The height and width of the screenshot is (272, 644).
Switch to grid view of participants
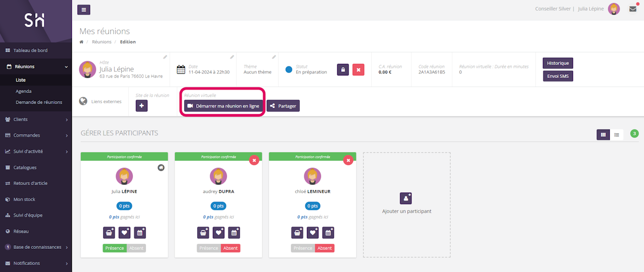click(x=603, y=134)
